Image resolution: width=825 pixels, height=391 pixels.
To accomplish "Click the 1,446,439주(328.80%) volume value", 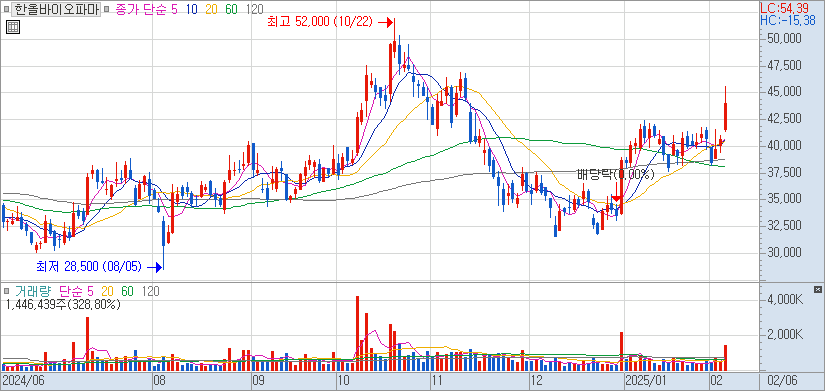I will (x=63, y=304).
